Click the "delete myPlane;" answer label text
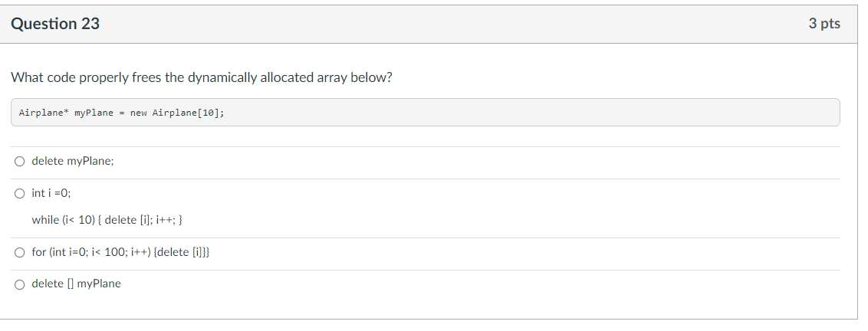The width and height of the screenshot is (868, 331). click(73, 161)
